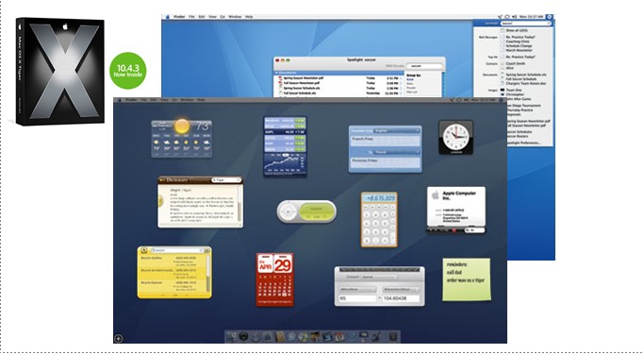Open Spotlight magnifier icon in top menu bar
The image size is (644, 354).
coord(550,17)
